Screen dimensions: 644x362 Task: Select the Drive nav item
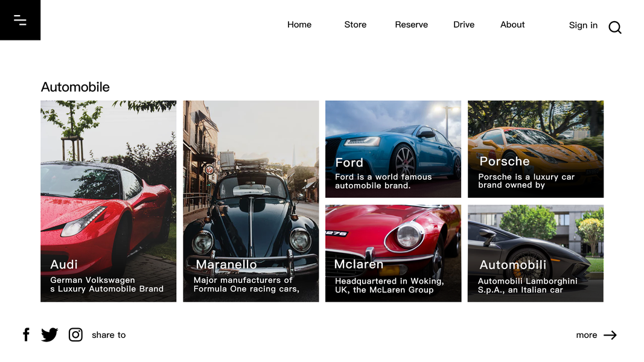click(x=464, y=25)
